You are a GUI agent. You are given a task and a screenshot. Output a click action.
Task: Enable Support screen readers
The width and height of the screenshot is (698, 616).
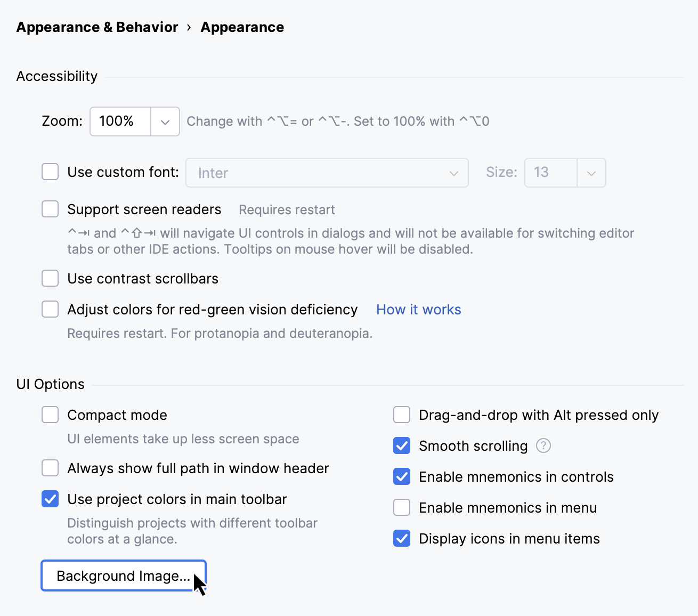(50, 209)
